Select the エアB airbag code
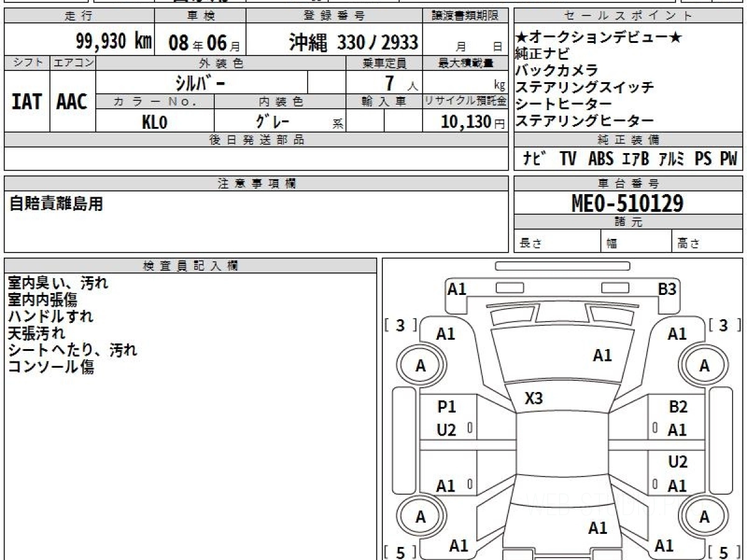Image resolution: width=747 pixels, height=560 pixels. click(635, 159)
